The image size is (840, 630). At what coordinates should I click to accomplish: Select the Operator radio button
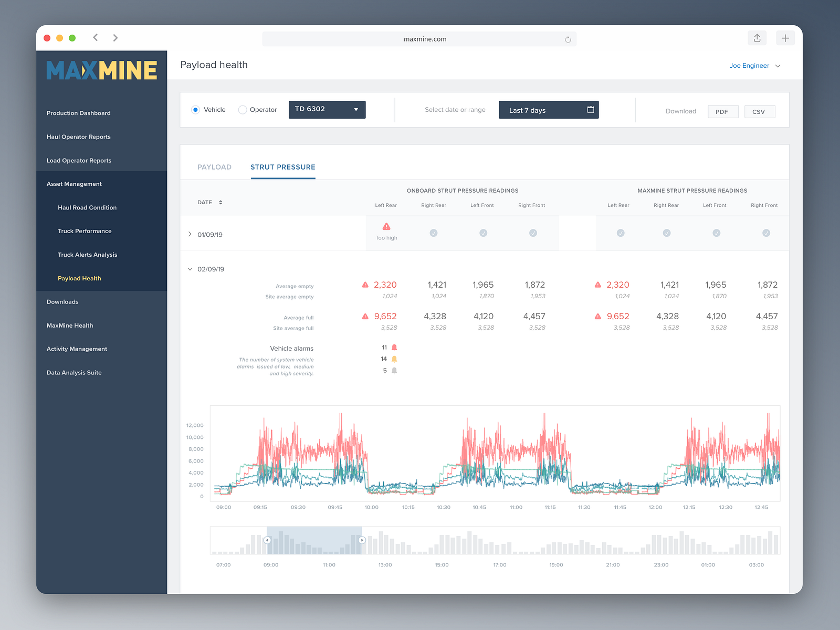(x=243, y=110)
